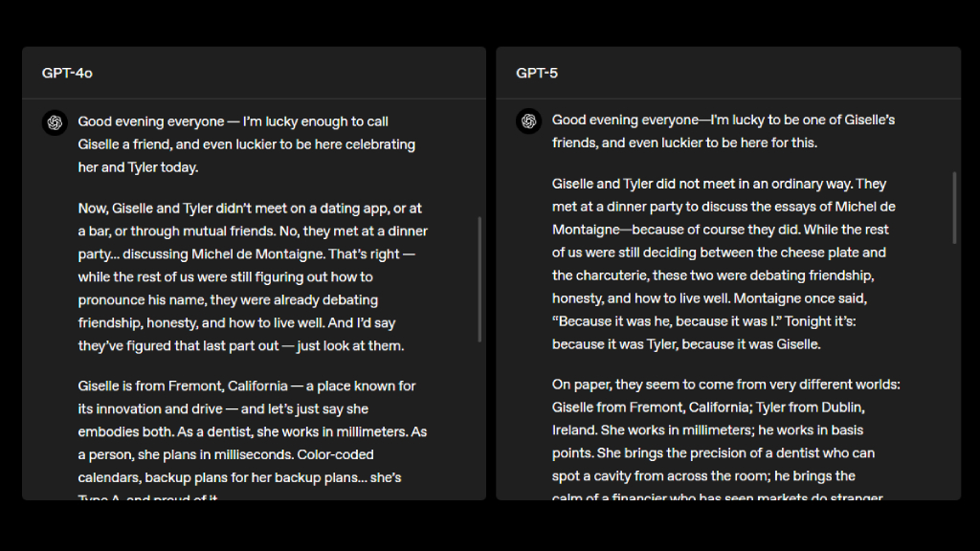Viewport: 980px width, 551px height.
Task: Select the GPT-5 panel title
Action: (x=536, y=73)
